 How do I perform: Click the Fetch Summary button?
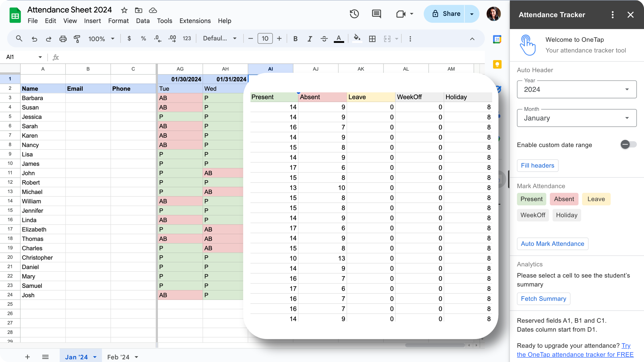point(543,299)
